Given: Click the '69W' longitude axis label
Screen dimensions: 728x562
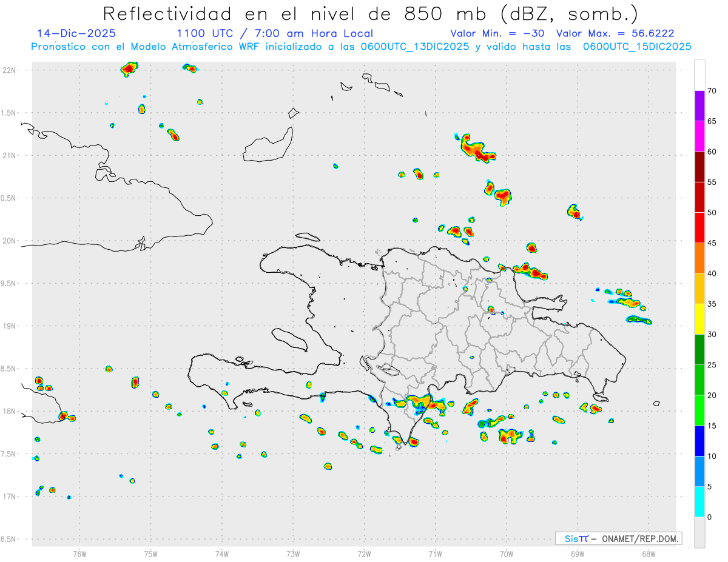Looking at the screenshot, I should (x=578, y=553).
